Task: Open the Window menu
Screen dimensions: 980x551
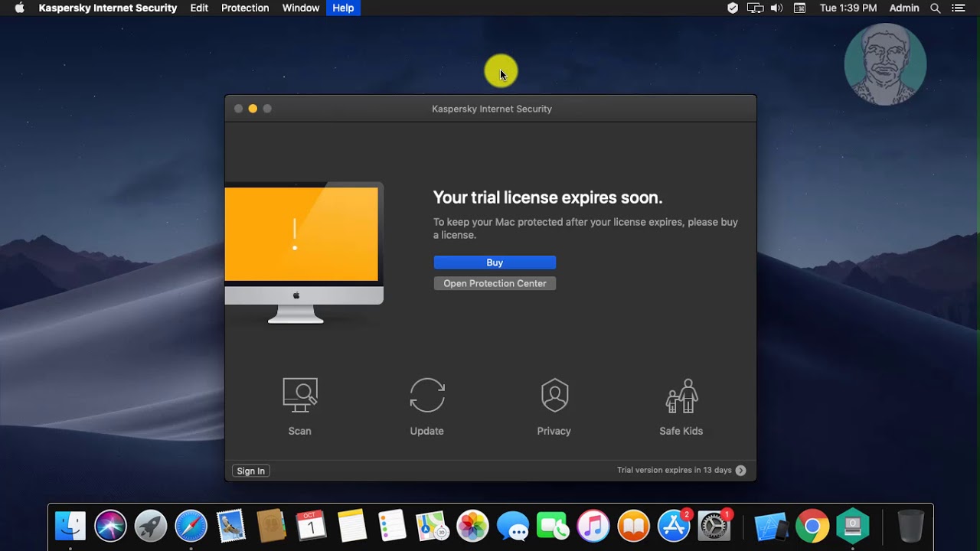Action: tap(301, 8)
